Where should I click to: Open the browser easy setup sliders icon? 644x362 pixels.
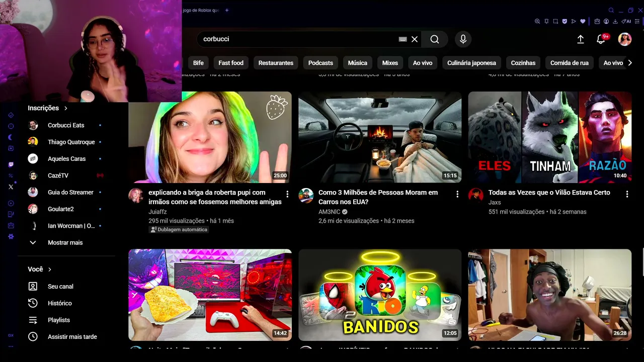(x=638, y=22)
